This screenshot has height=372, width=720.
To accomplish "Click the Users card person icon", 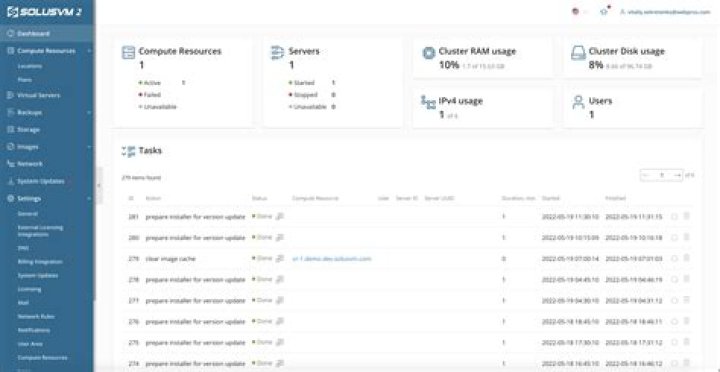I will pos(578,102).
